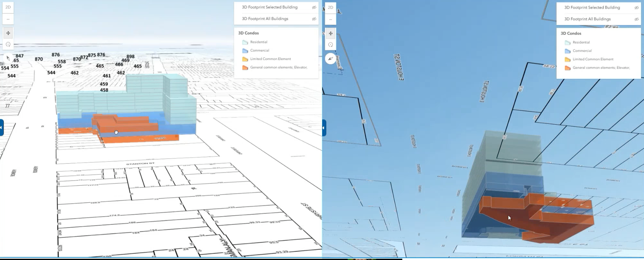Reset compass orientation in left view

click(8, 58)
